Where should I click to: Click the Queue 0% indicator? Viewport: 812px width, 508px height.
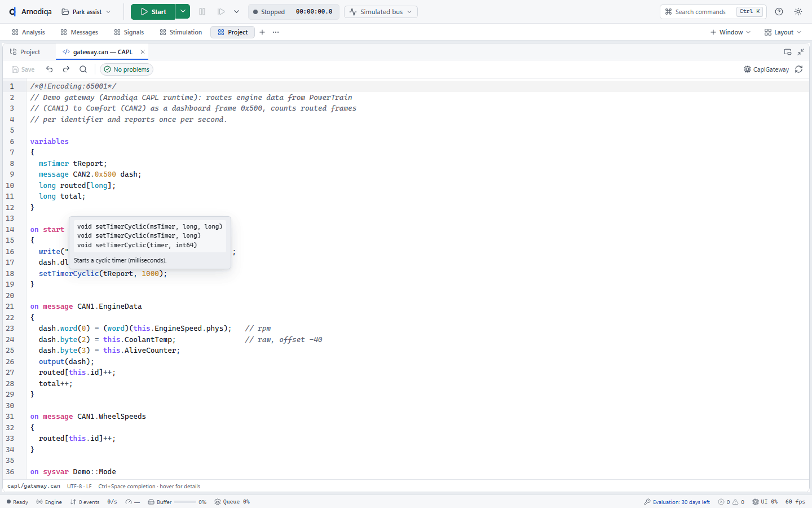pyautogui.click(x=232, y=502)
